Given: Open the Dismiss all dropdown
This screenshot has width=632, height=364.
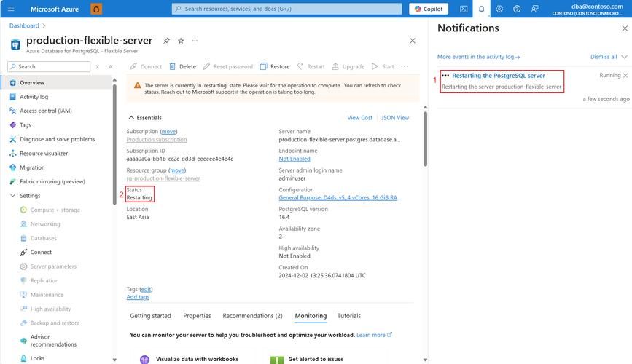Looking at the screenshot, I should tap(608, 56).
